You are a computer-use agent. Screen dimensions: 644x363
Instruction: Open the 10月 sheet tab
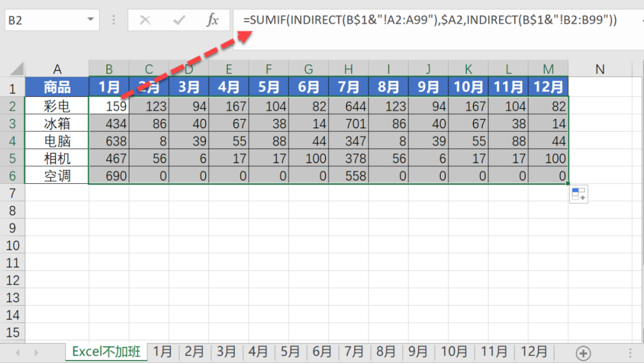coord(454,352)
